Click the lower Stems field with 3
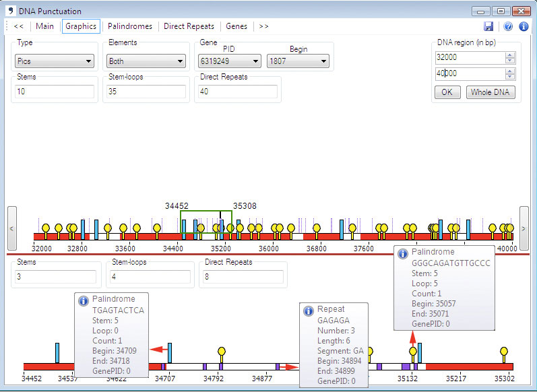 coord(55,277)
